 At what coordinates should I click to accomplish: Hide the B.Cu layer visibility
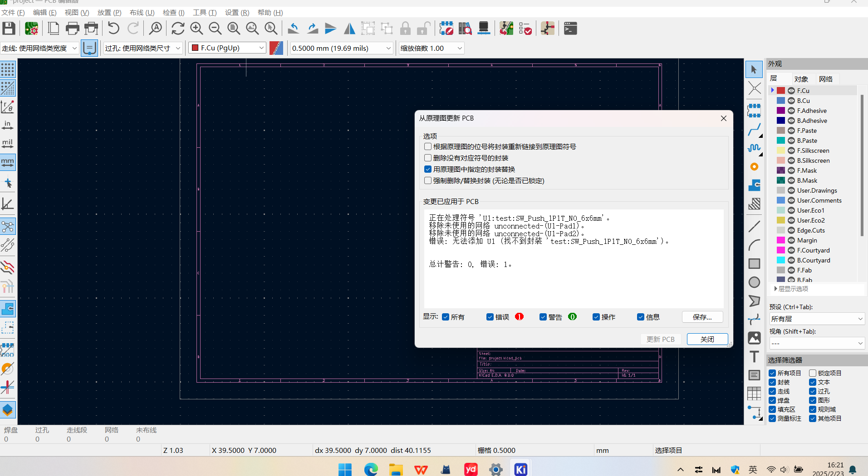click(x=791, y=101)
